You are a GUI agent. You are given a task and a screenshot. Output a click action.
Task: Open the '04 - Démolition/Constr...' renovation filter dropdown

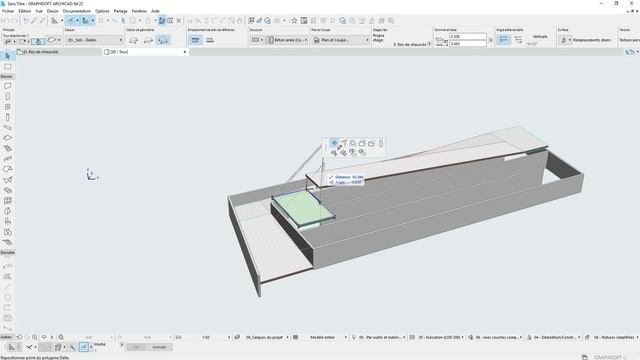pos(553,337)
